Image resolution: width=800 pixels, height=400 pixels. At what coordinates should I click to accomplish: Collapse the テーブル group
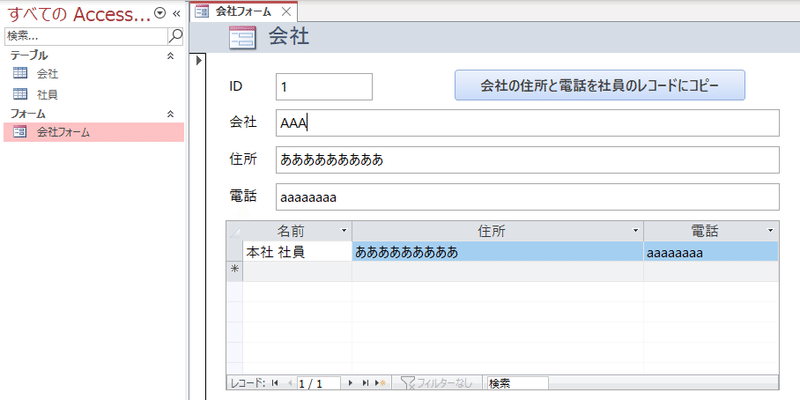pyautogui.click(x=171, y=56)
